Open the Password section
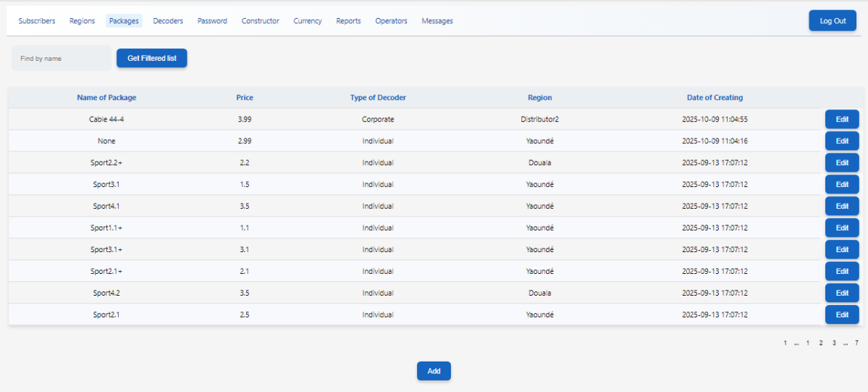The height and width of the screenshot is (392, 868). (x=212, y=21)
